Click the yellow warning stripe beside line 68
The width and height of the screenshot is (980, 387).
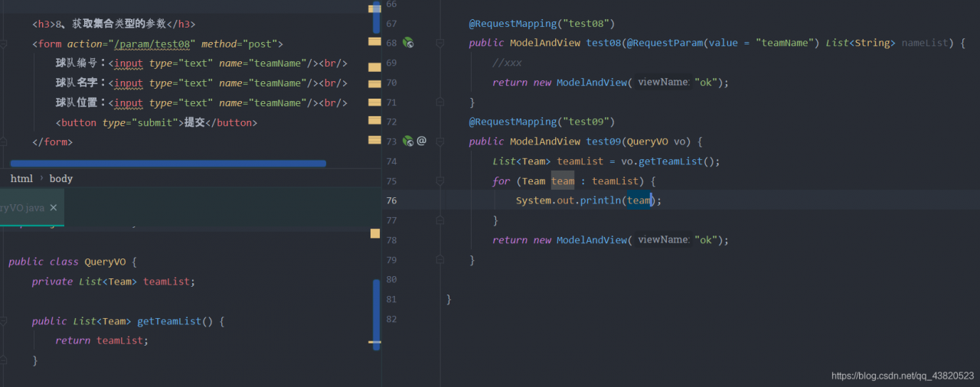[374, 41]
